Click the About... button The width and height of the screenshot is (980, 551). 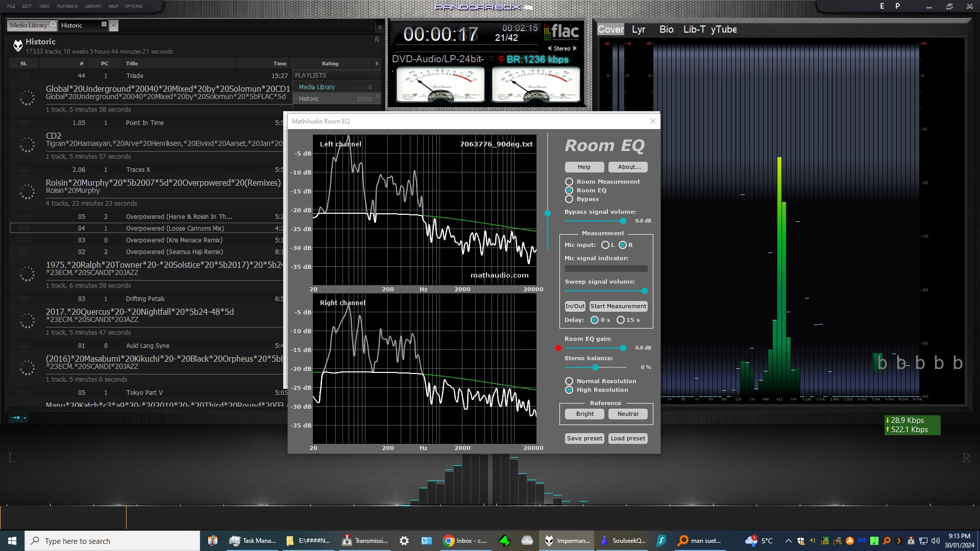(x=629, y=167)
